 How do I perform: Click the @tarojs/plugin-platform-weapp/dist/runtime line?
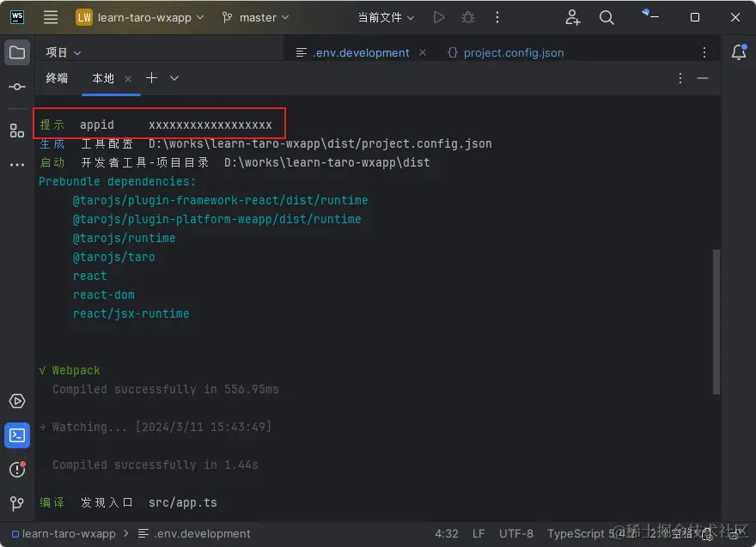(217, 219)
